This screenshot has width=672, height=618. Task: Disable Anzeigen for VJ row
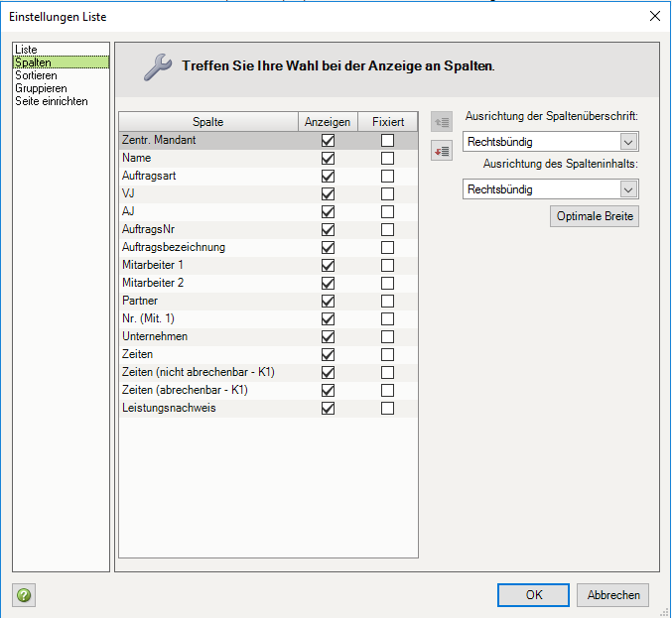[x=328, y=194]
